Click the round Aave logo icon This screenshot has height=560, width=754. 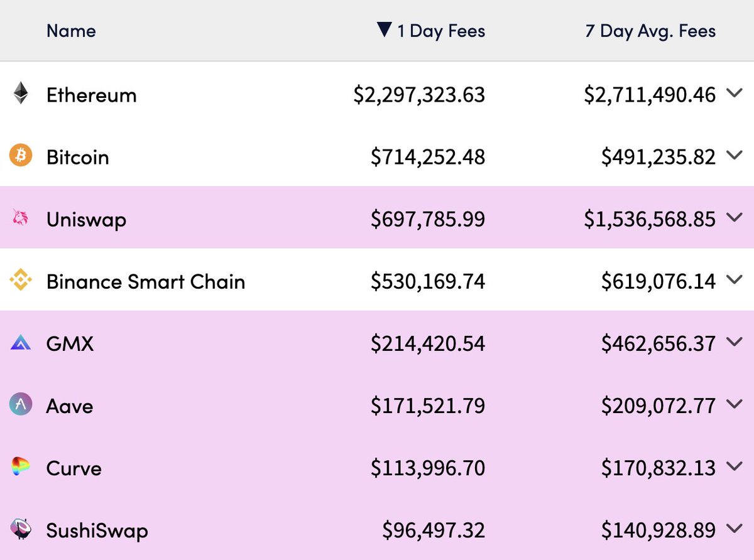(x=21, y=405)
